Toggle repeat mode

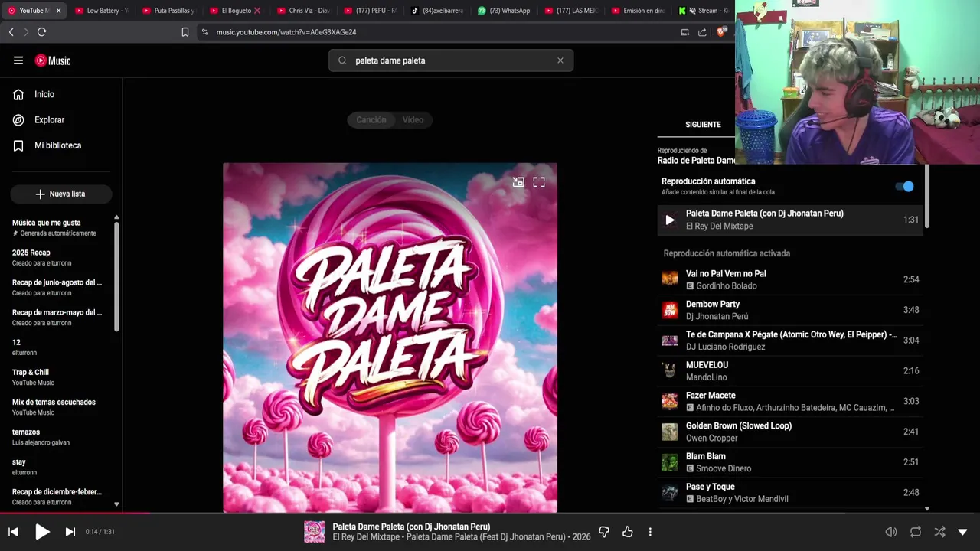pyautogui.click(x=916, y=532)
